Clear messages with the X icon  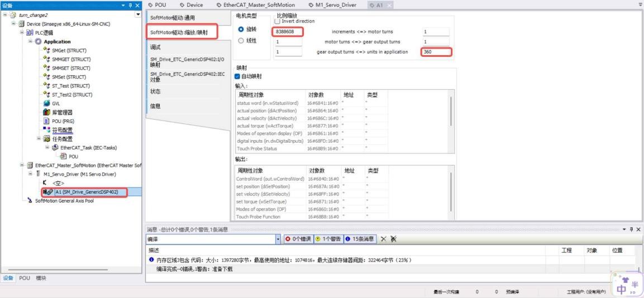tap(384, 239)
